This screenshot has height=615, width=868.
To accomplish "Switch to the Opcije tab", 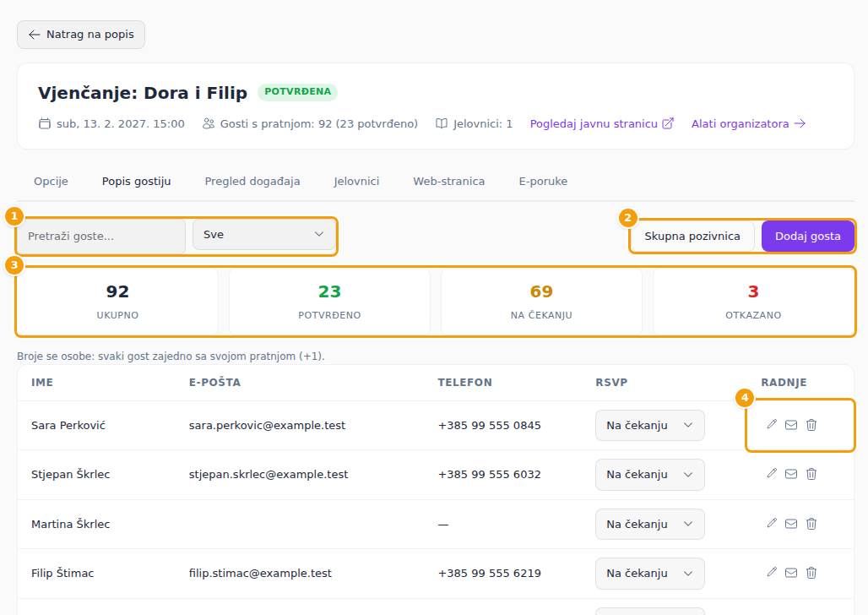I will coord(51,181).
